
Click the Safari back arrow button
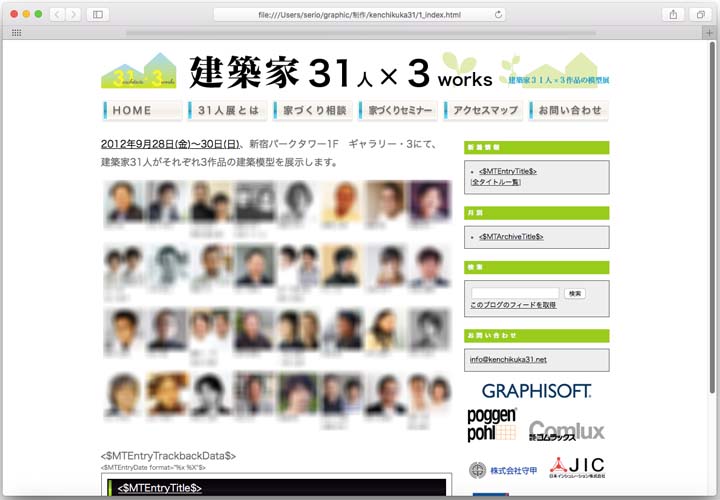tap(57, 14)
